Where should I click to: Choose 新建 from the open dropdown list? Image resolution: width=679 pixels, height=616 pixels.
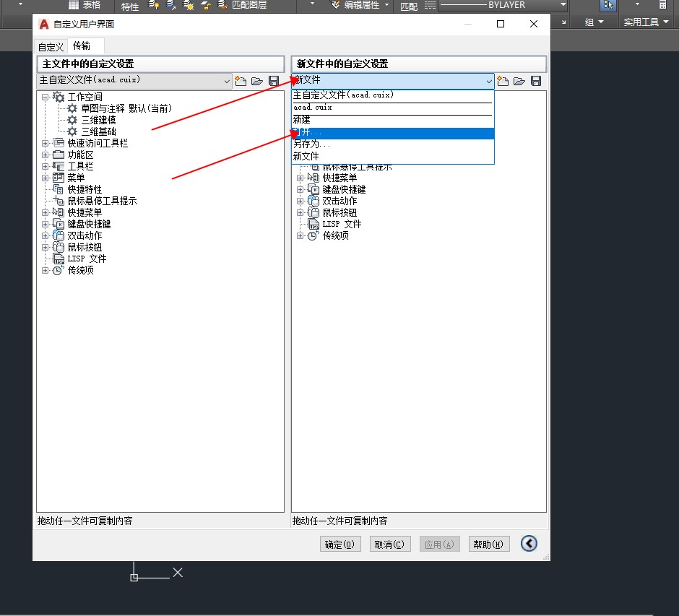[301, 120]
